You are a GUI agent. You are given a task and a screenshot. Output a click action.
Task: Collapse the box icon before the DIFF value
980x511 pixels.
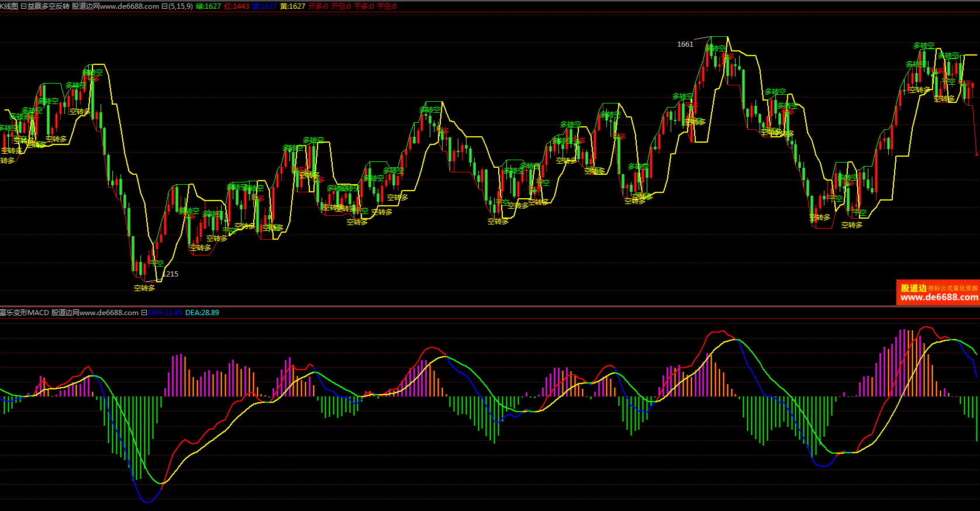[144, 313]
